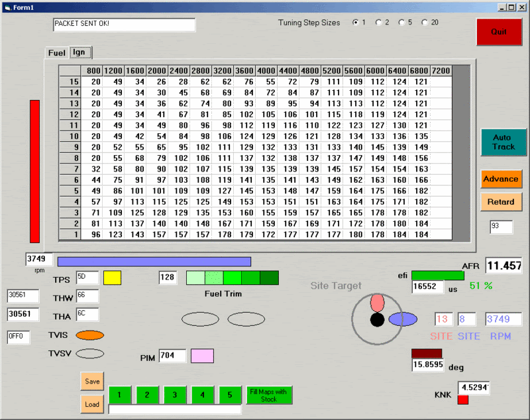Click the THW value field 66
The height and width of the screenshot is (420, 530).
[x=87, y=295]
